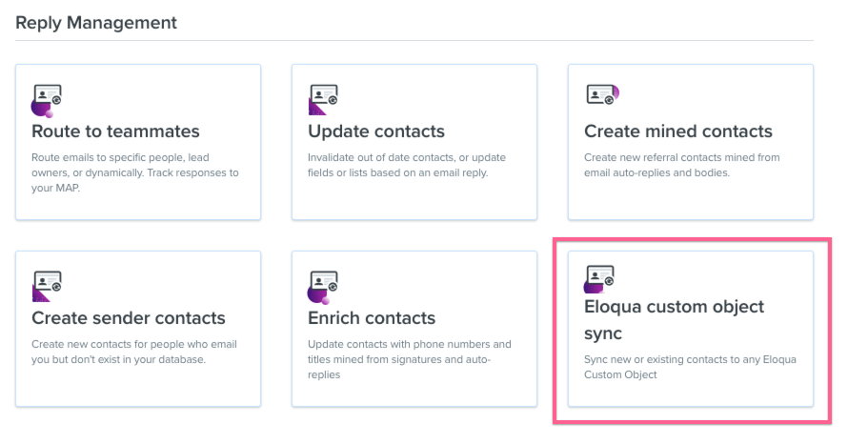
Task: Click the Reply Management section heading
Action: 96,23
